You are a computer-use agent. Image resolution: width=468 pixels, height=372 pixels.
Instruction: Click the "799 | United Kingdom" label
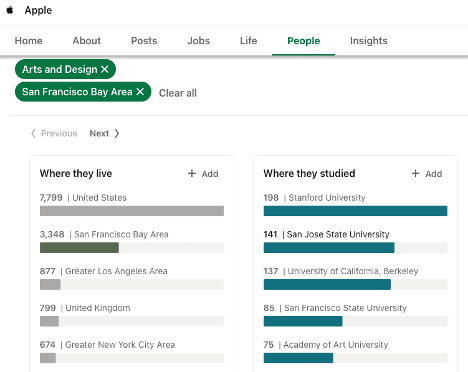tap(85, 308)
